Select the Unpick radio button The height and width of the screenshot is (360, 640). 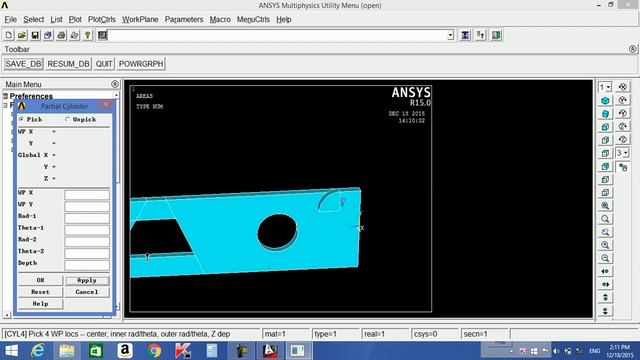[x=68, y=120]
